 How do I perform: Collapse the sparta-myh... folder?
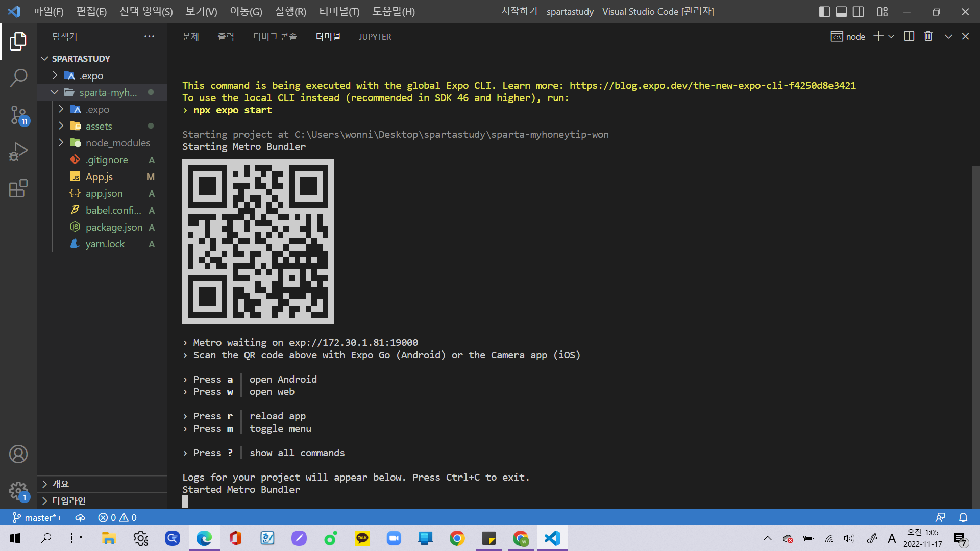[x=102, y=92]
